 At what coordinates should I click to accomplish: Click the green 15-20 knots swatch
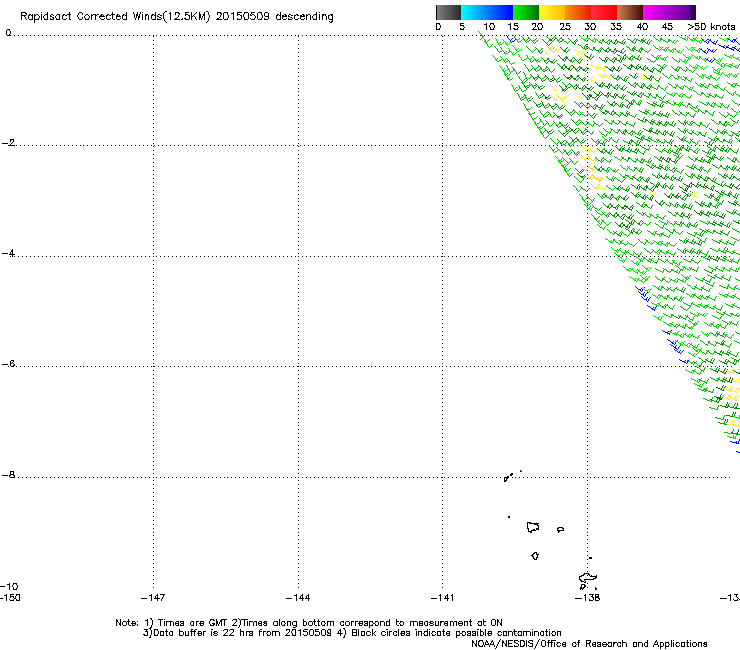(526, 12)
